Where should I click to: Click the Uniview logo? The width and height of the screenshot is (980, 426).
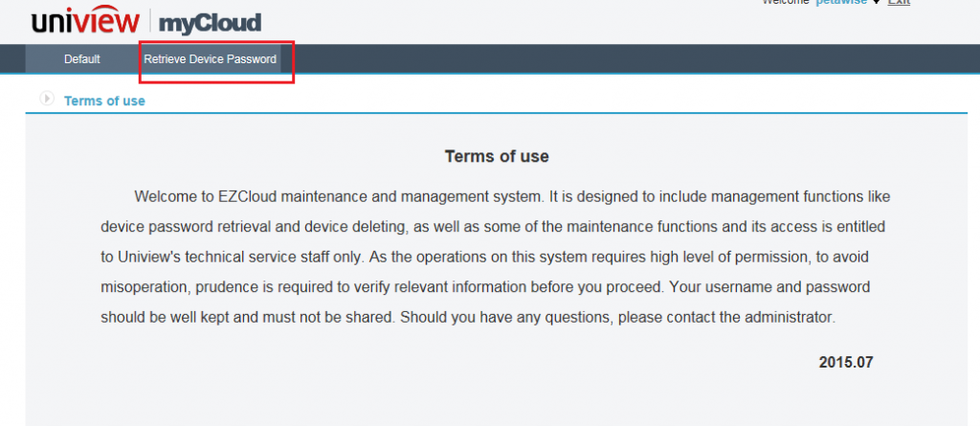[x=85, y=23]
